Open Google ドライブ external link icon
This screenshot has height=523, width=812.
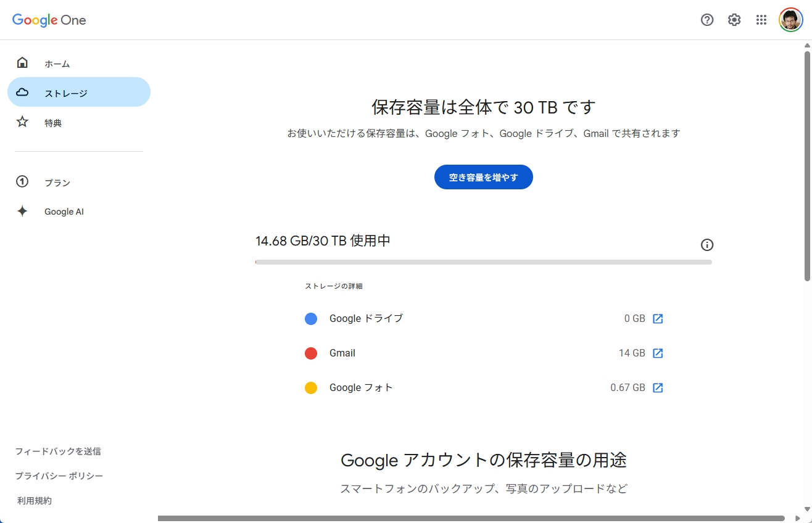[x=658, y=319]
